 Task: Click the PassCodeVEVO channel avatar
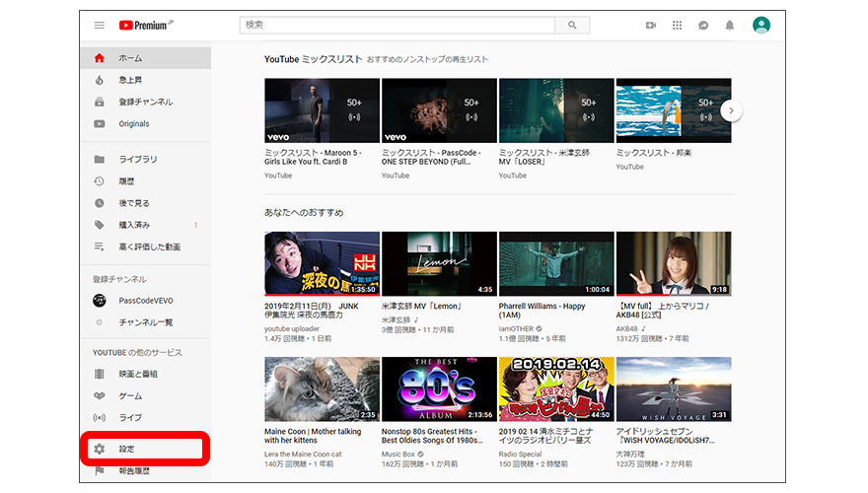point(99,301)
